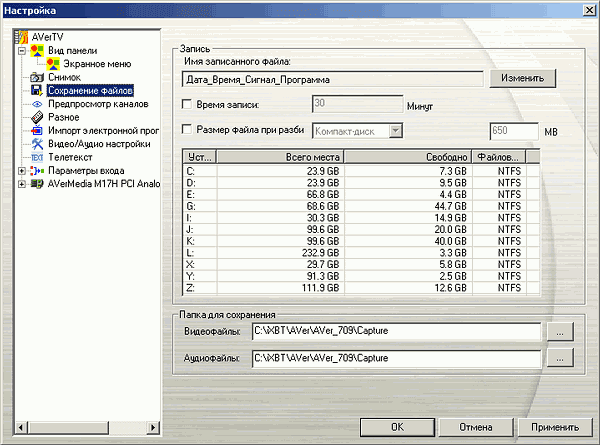The width and height of the screenshot is (600, 445).
Task: Click the tree panel's horizontal scrollbar right arrow
Action: click(x=153, y=427)
